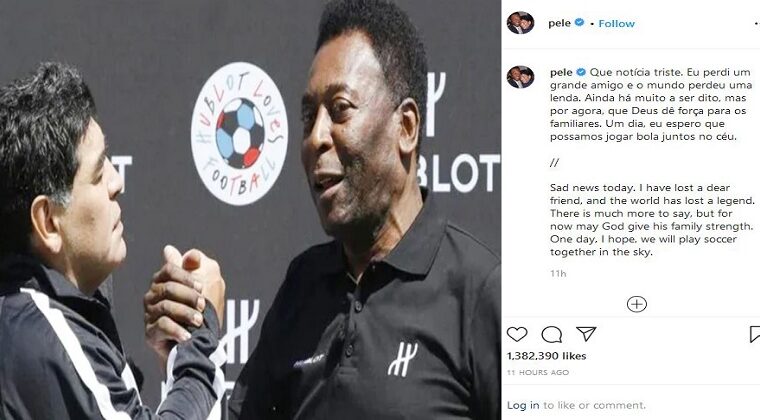Like the post with the heart icon
760x420 pixels.
(517, 334)
